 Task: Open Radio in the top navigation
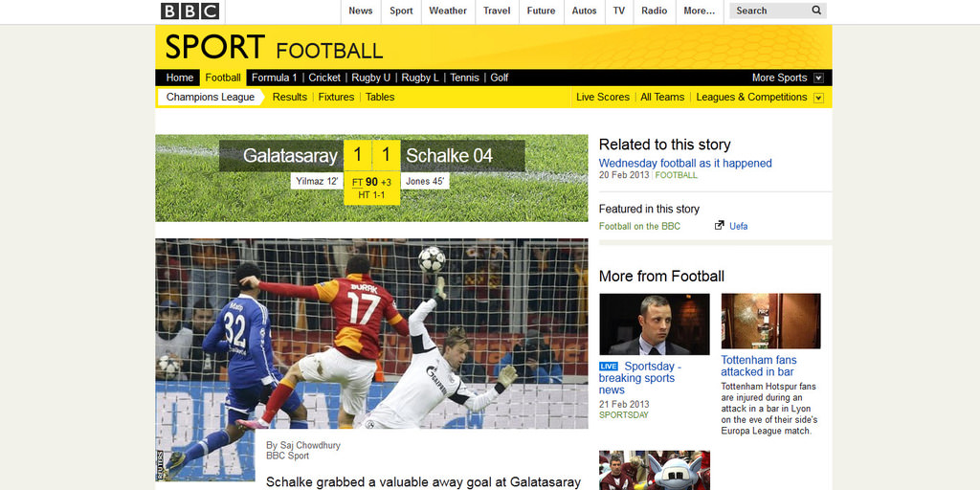click(x=655, y=11)
